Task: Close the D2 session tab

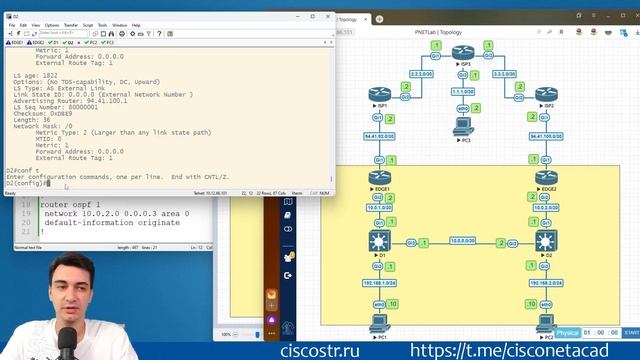Action: (x=79, y=42)
